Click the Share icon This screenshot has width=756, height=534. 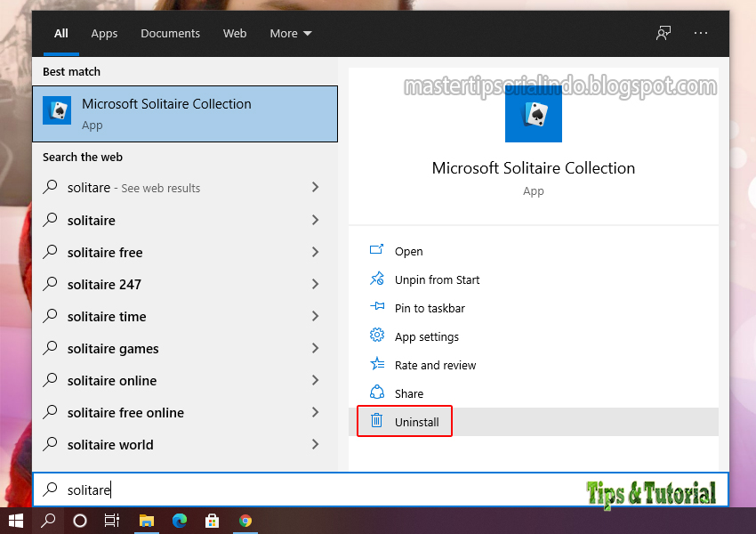(377, 392)
